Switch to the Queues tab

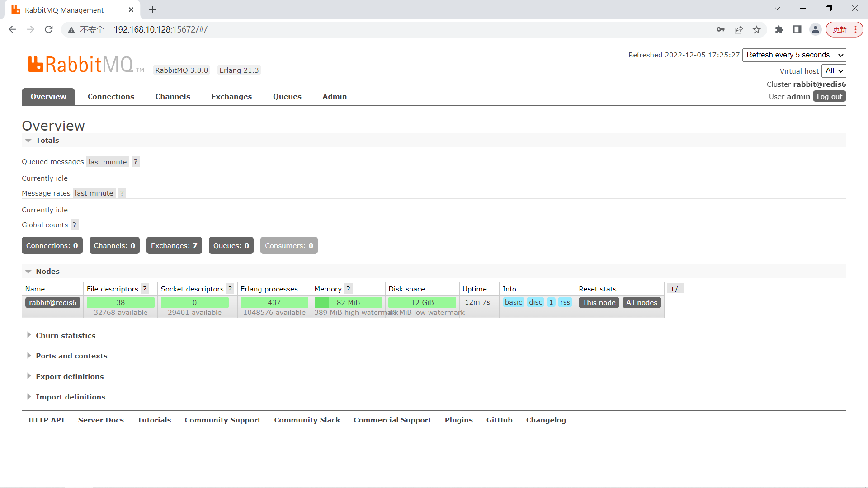click(287, 97)
